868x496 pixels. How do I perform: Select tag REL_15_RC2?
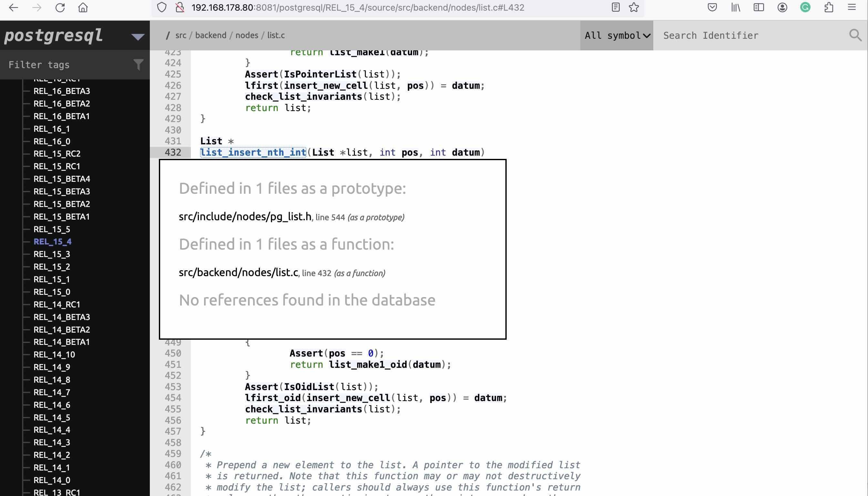(57, 154)
